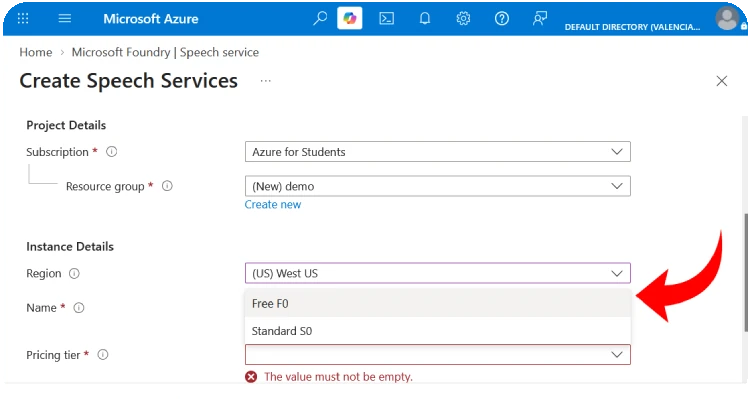Click the Project Details heading
The height and width of the screenshot is (402, 750).
tap(66, 125)
